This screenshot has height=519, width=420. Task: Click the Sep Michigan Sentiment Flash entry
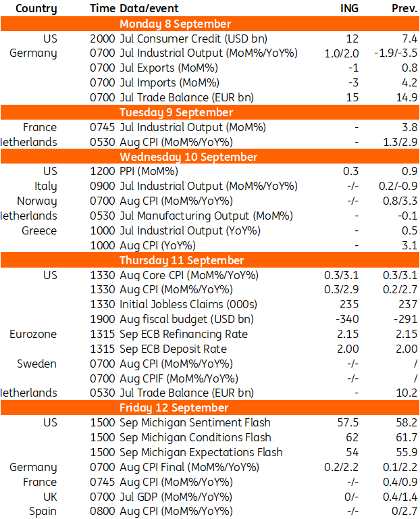pyautogui.click(x=194, y=422)
